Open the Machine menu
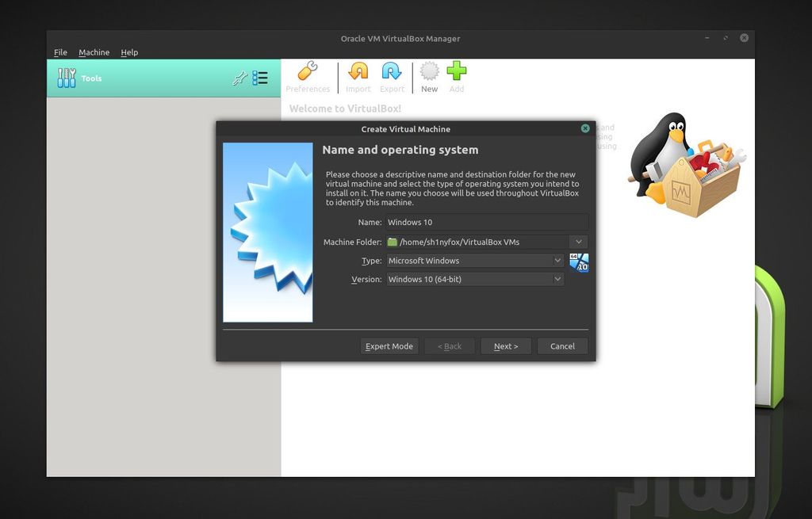Screen dimensions: 812x519 [94, 52]
